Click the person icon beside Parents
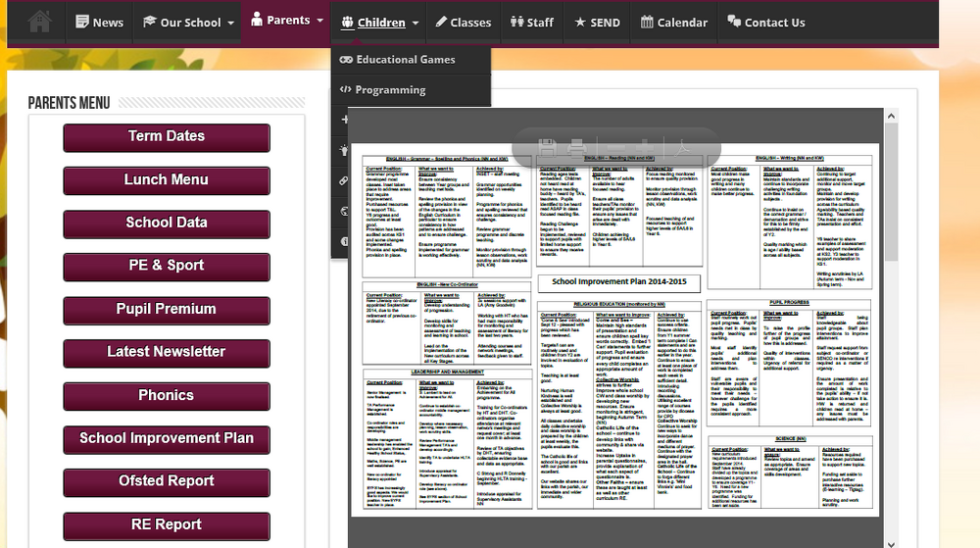 tap(256, 20)
